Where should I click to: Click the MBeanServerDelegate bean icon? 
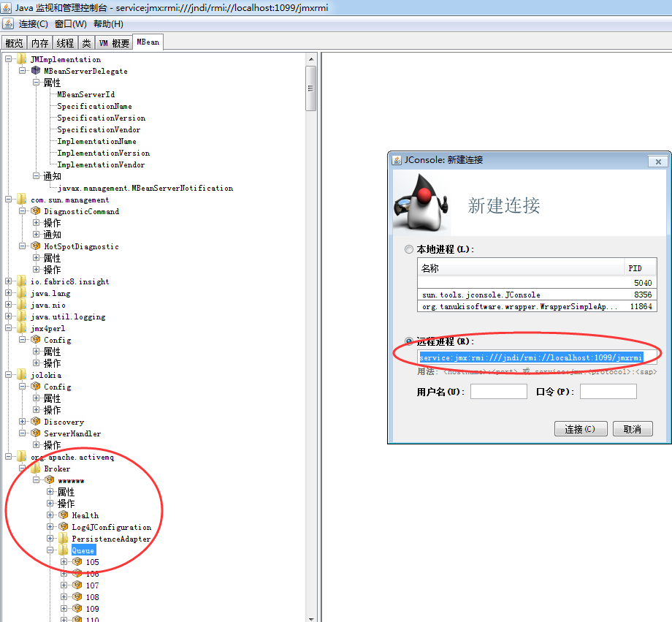(x=36, y=70)
